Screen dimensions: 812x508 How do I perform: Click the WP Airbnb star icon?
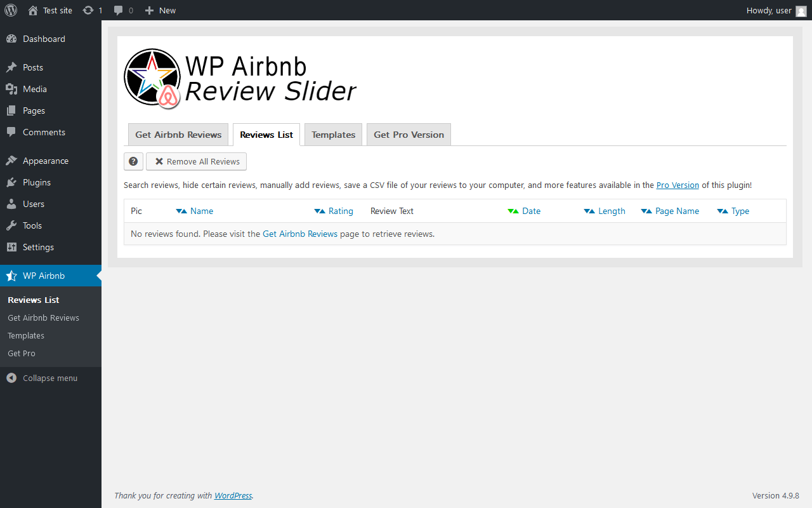click(x=11, y=276)
